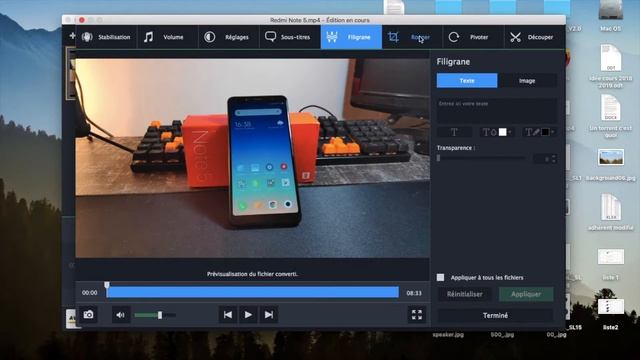This screenshot has height=360, width=640.
Task: Jump to the next frame
Action: (269, 315)
